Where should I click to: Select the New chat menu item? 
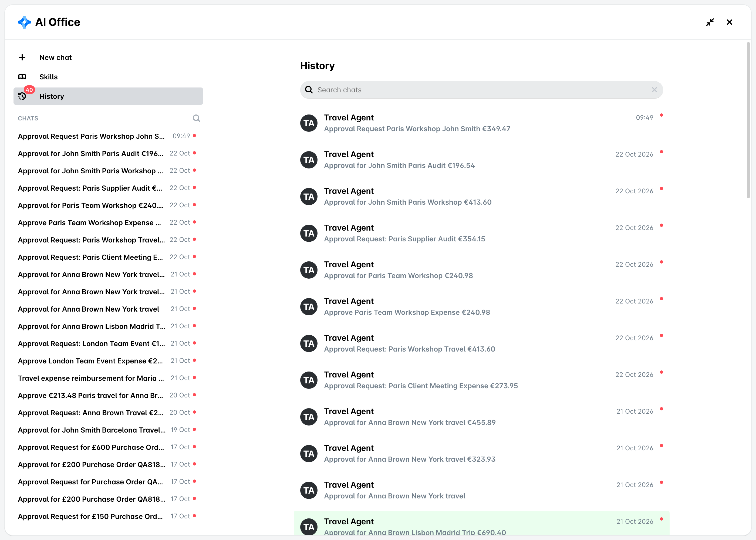(x=108, y=57)
